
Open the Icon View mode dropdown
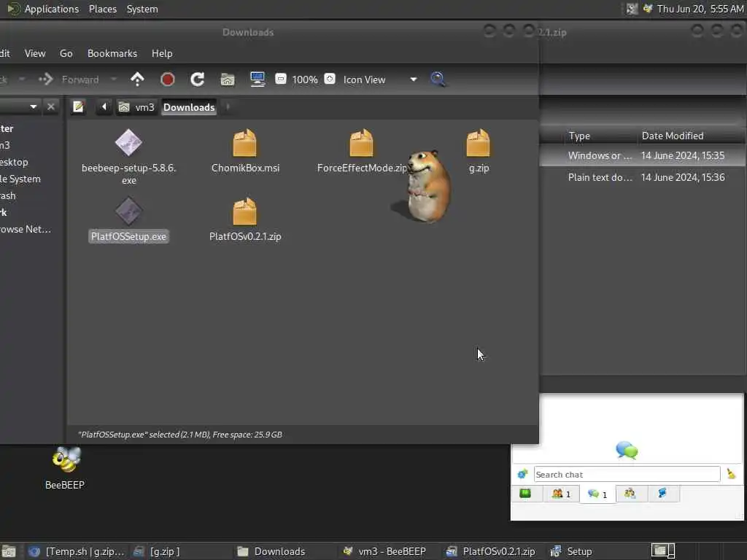coord(379,79)
